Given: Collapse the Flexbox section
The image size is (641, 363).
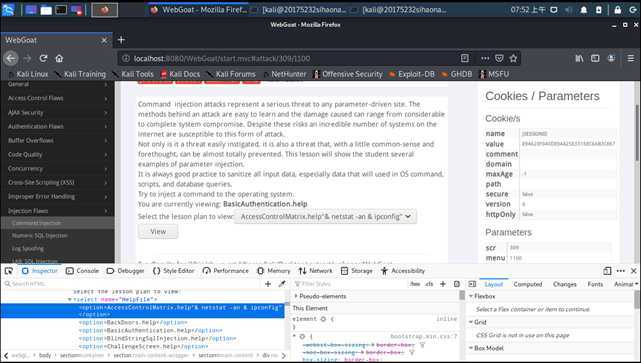Looking at the screenshot, I should pyautogui.click(x=471, y=296).
